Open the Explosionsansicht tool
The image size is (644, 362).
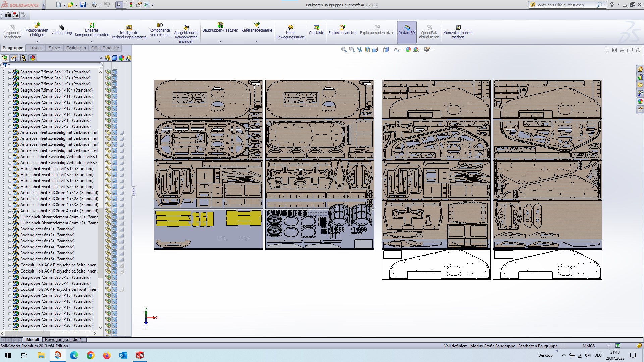click(x=342, y=29)
